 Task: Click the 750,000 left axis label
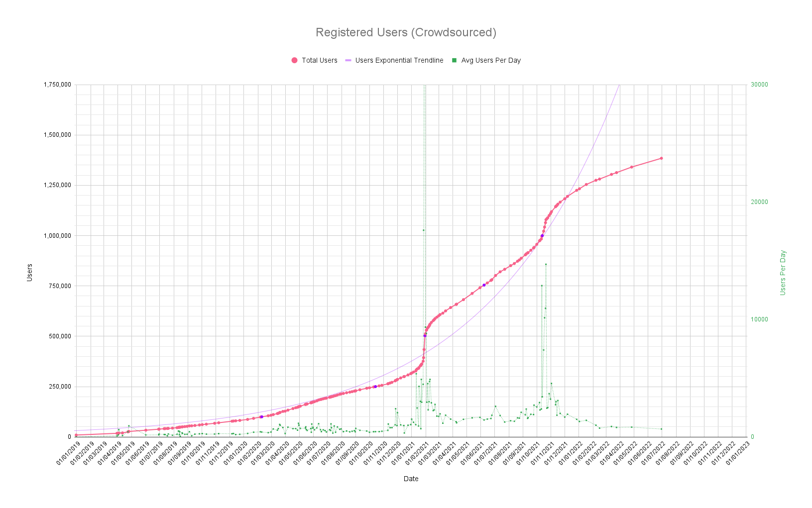60,286
